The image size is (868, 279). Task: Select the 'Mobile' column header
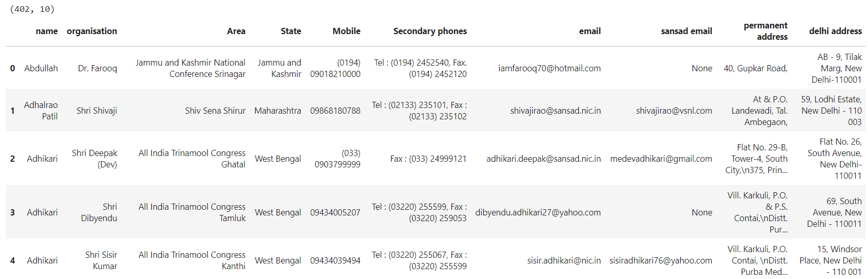(x=347, y=31)
